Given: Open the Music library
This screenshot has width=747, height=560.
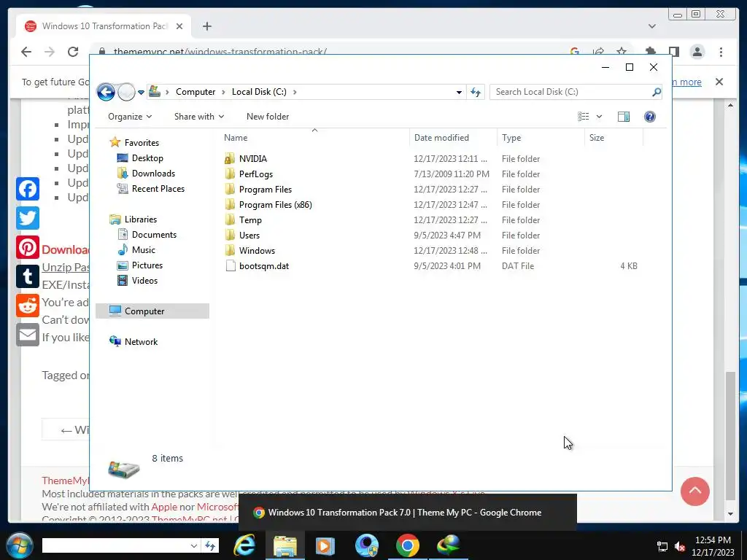Looking at the screenshot, I should point(144,250).
